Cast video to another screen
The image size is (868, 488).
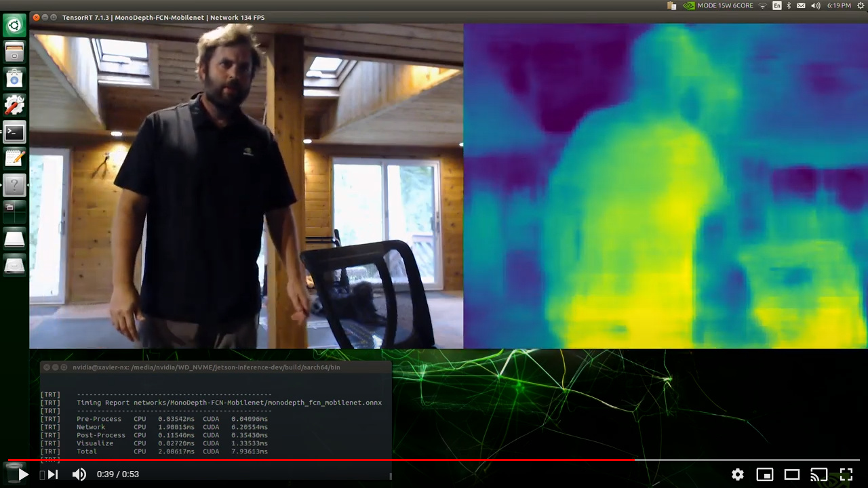(819, 474)
